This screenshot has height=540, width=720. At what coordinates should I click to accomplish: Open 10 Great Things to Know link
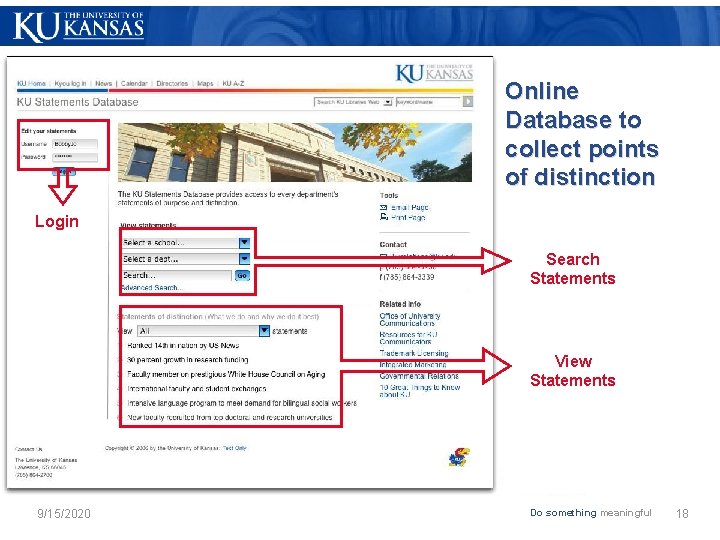pyautogui.click(x=420, y=391)
